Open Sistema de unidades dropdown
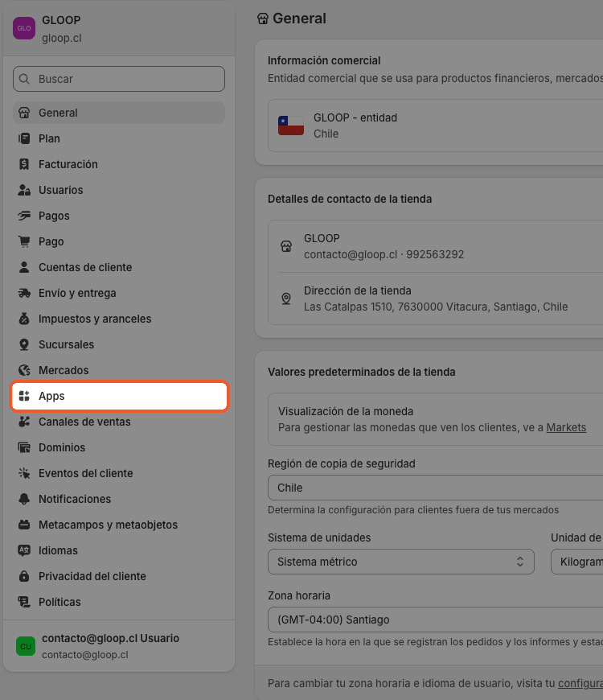This screenshot has height=700, width=603. [401, 562]
